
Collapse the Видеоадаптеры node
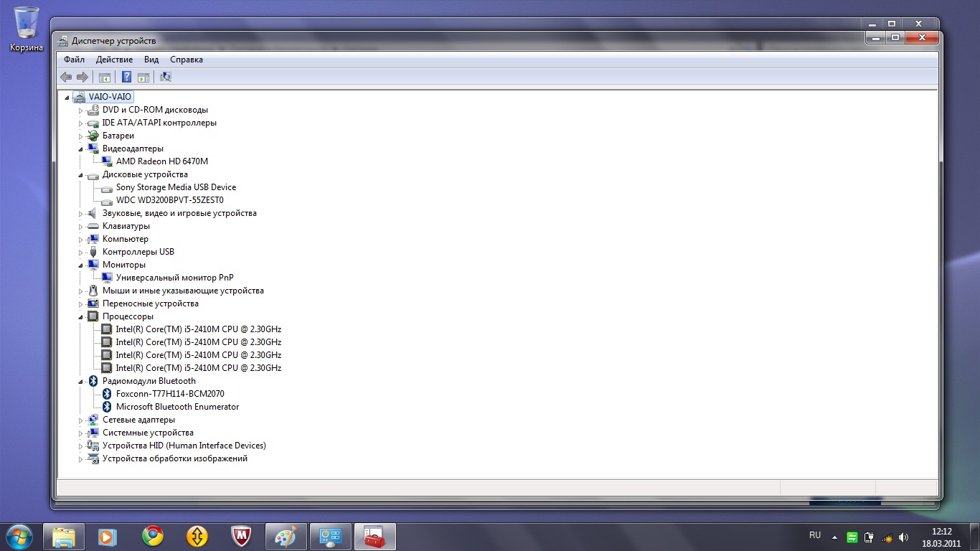pyautogui.click(x=80, y=149)
